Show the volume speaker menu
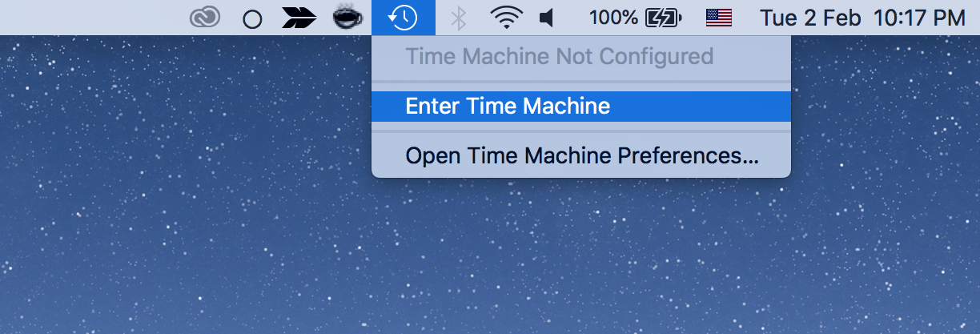 [547, 18]
